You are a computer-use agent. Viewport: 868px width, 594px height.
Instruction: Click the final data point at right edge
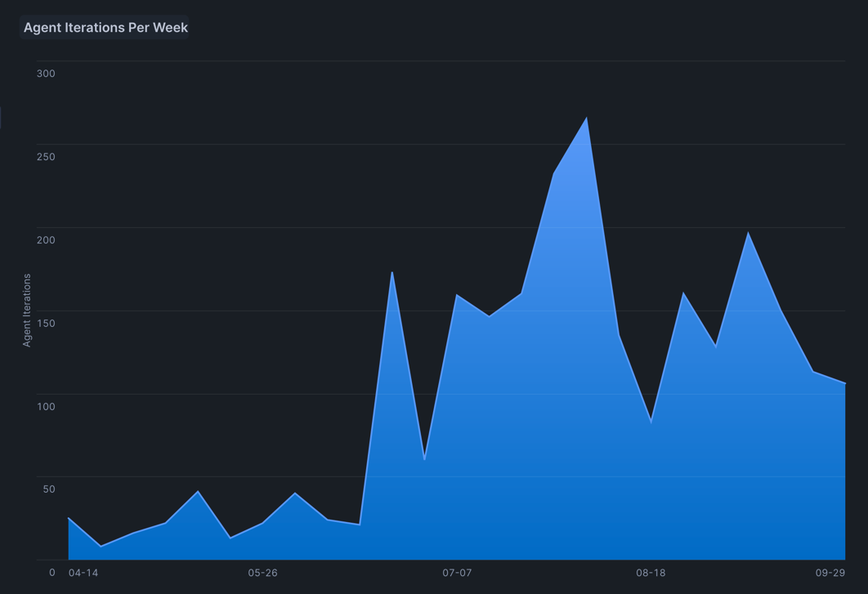tap(844, 383)
